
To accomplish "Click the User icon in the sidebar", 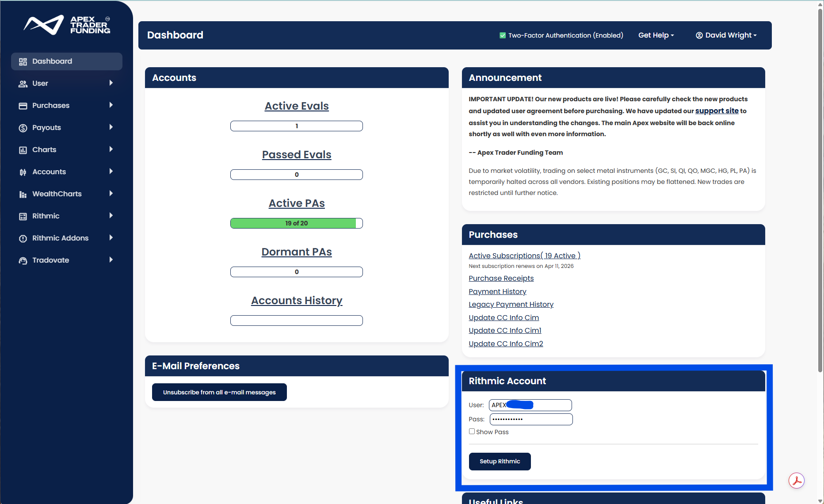I will click(23, 83).
